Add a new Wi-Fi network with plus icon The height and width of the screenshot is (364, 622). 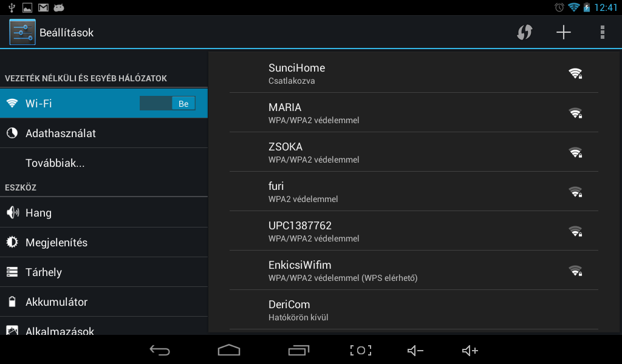(x=564, y=32)
